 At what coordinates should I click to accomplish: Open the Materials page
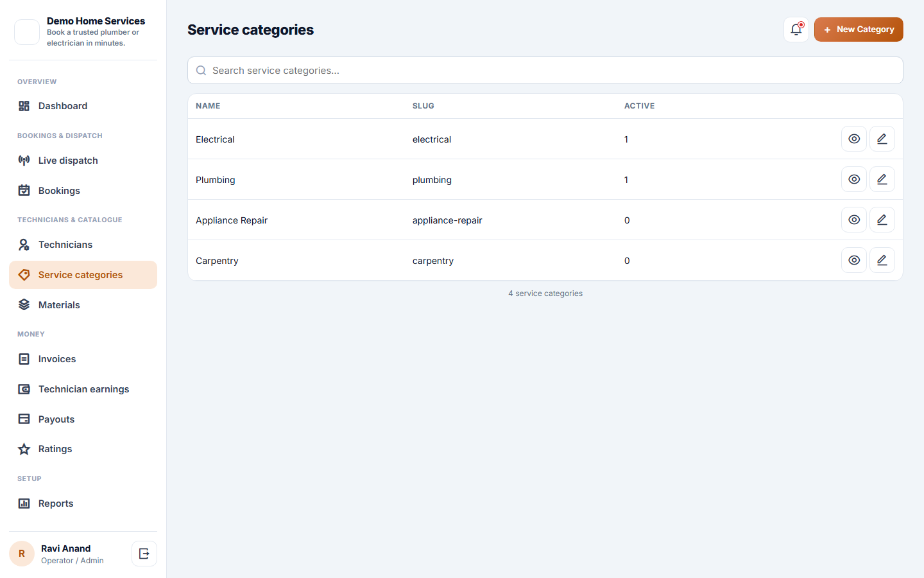tap(83, 305)
